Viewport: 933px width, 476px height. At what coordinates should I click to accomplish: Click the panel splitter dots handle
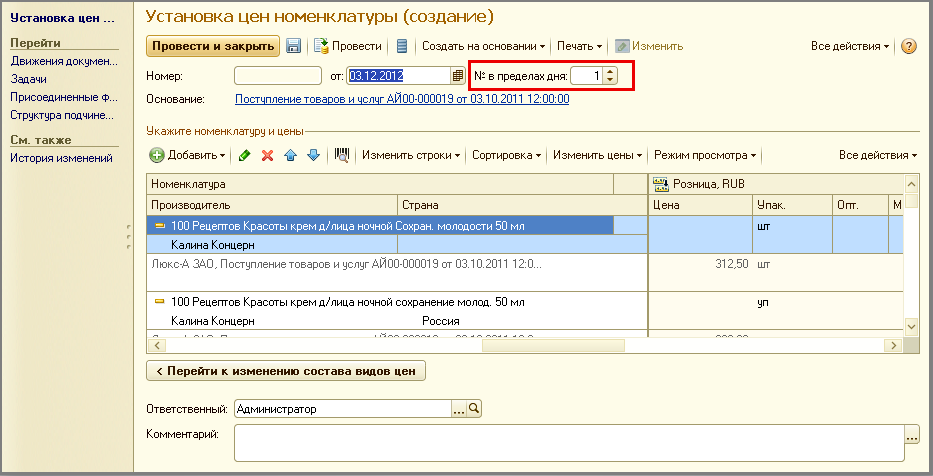[129, 236]
